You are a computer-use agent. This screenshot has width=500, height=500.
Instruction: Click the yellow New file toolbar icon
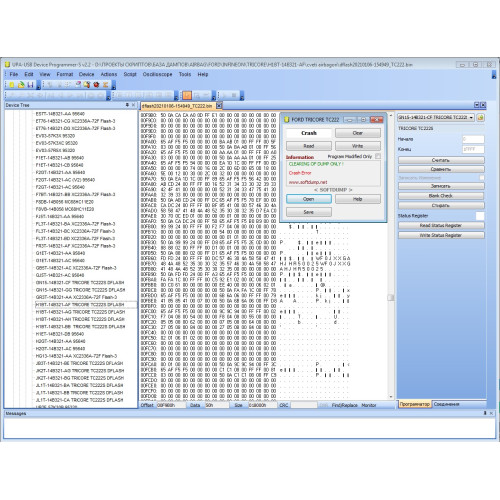pos(12,85)
